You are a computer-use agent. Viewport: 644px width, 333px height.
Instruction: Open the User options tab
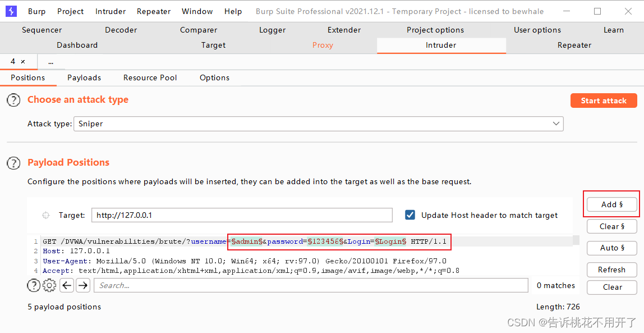pos(537,30)
